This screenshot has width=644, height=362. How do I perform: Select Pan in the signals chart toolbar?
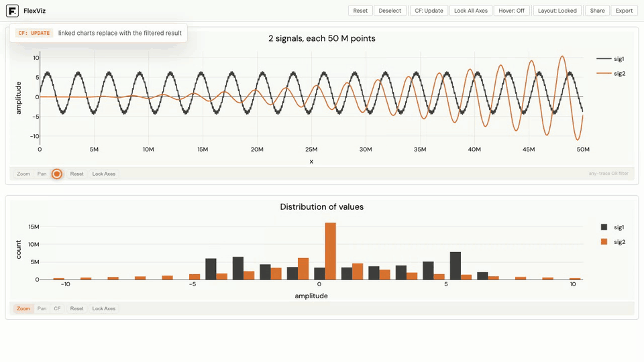[x=42, y=174]
